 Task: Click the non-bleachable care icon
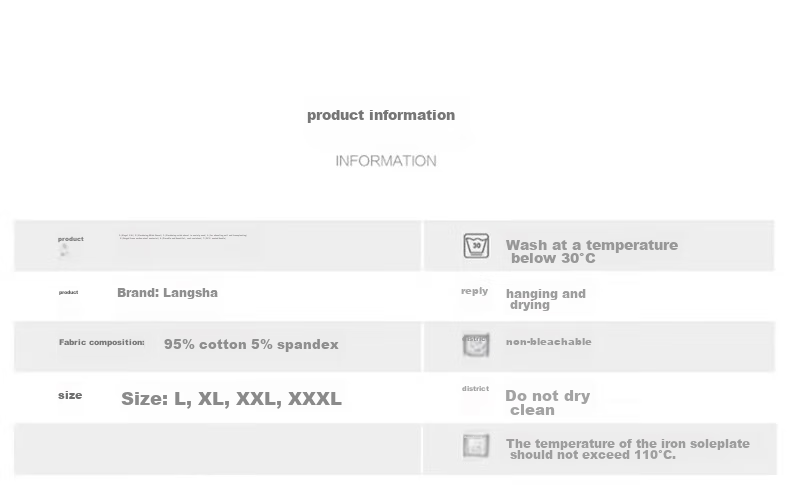[x=476, y=345]
